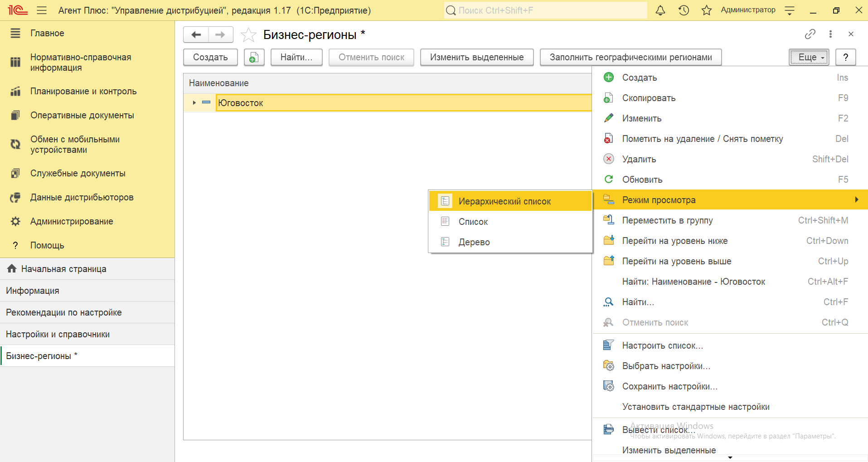Open Администрирование section in sidebar

pyautogui.click(x=72, y=221)
